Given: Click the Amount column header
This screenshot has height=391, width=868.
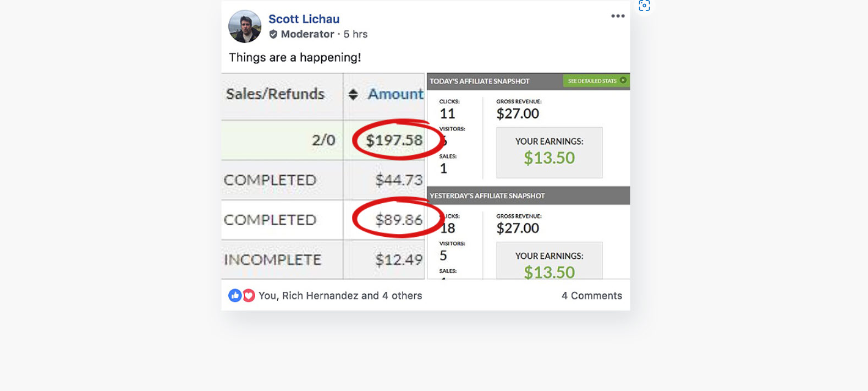Looking at the screenshot, I should pos(395,94).
